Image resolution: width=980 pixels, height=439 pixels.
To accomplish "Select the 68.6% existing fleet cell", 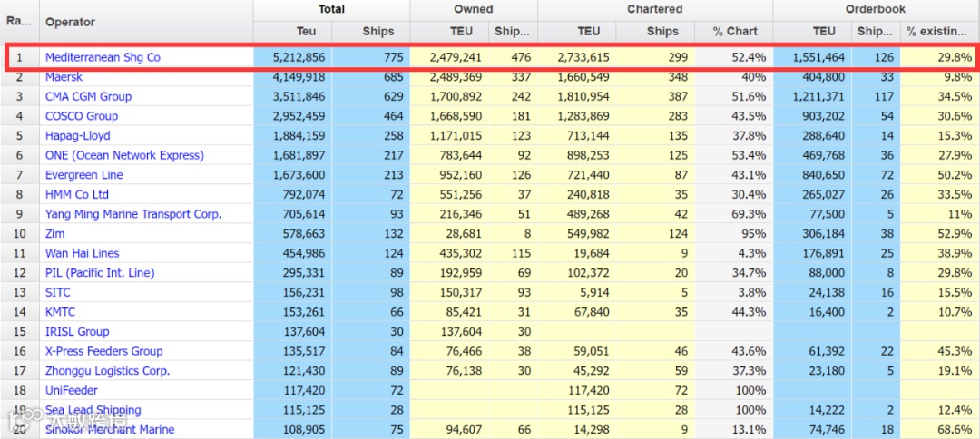I will (955, 429).
